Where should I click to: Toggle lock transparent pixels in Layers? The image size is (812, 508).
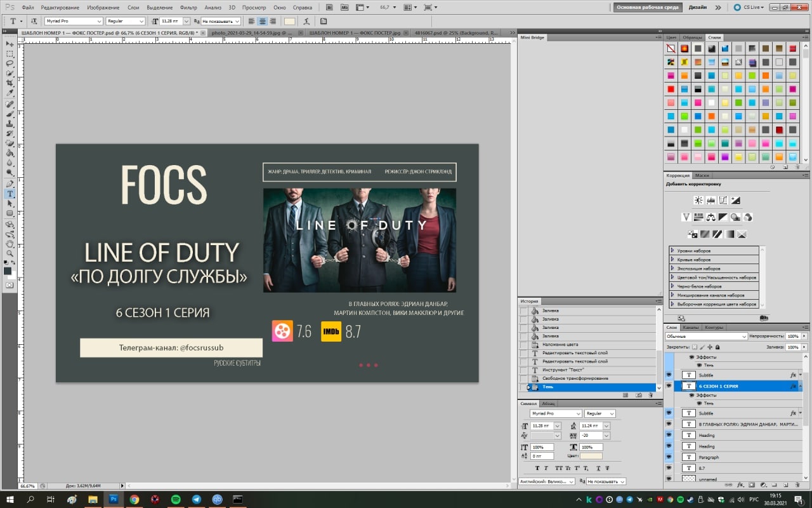(695, 347)
